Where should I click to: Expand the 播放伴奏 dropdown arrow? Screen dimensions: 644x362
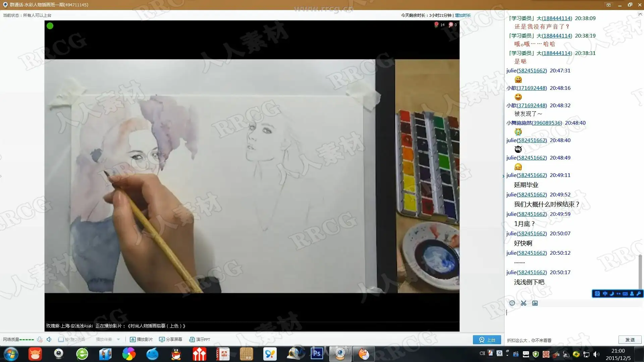tap(118, 340)
